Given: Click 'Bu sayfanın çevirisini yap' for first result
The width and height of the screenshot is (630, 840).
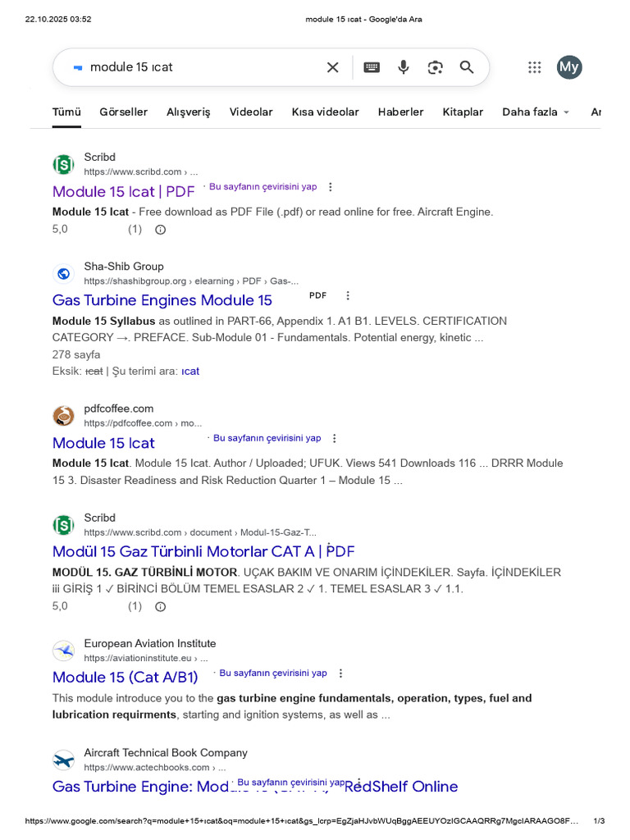Looking at the screenshot, I should tap(262, 187).
